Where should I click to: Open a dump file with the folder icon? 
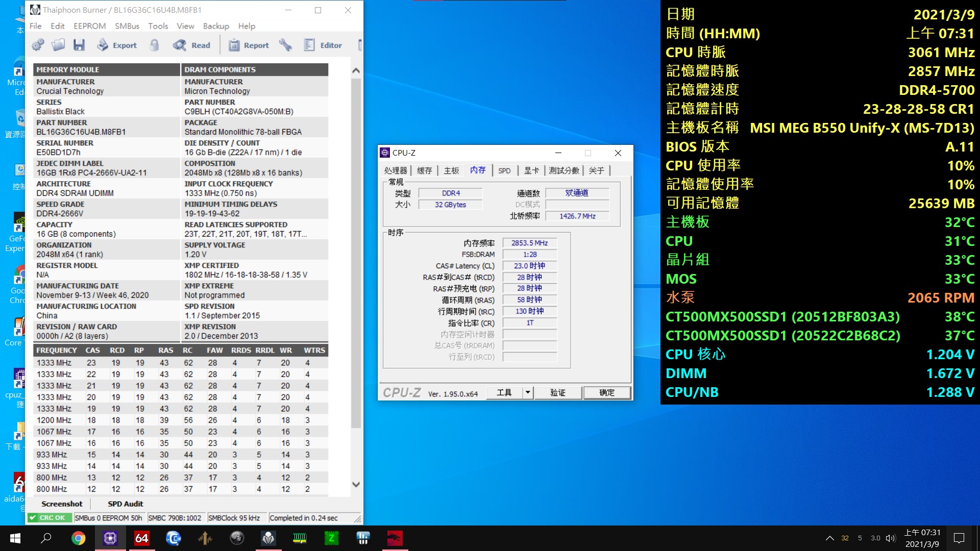tap(58, 45)
